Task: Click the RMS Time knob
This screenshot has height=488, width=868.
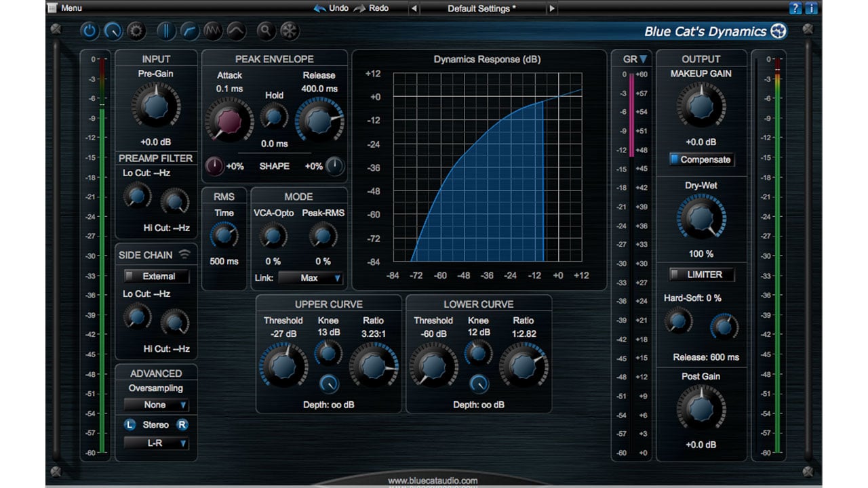Action: 224,236
